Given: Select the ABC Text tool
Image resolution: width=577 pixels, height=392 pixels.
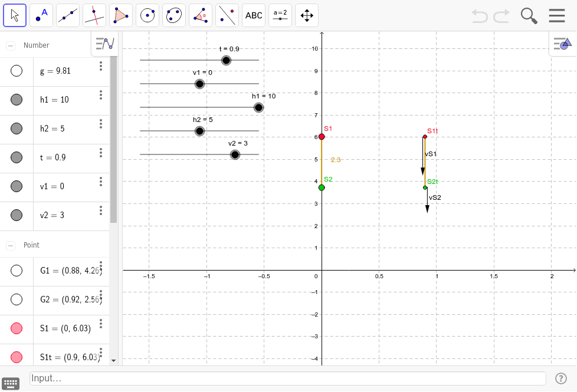Looking at the screenshot, I should [254, 15].
